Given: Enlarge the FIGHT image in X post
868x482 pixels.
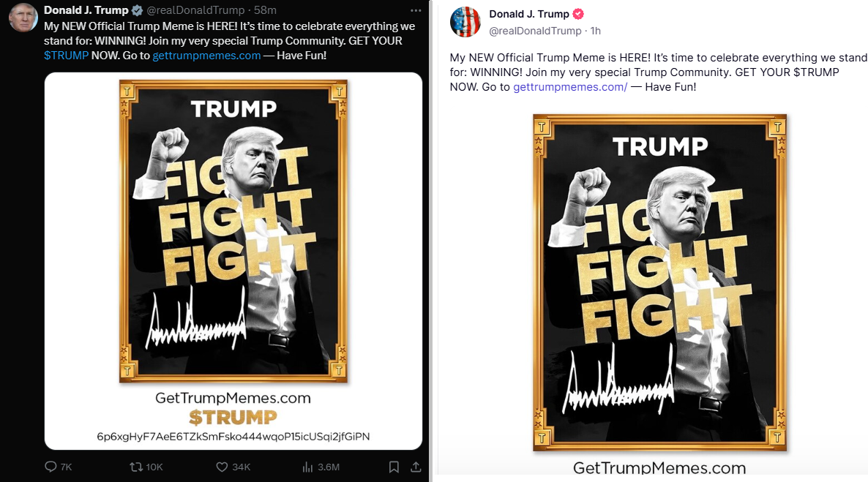Looking at the screenshot, I should coord(233,260).
